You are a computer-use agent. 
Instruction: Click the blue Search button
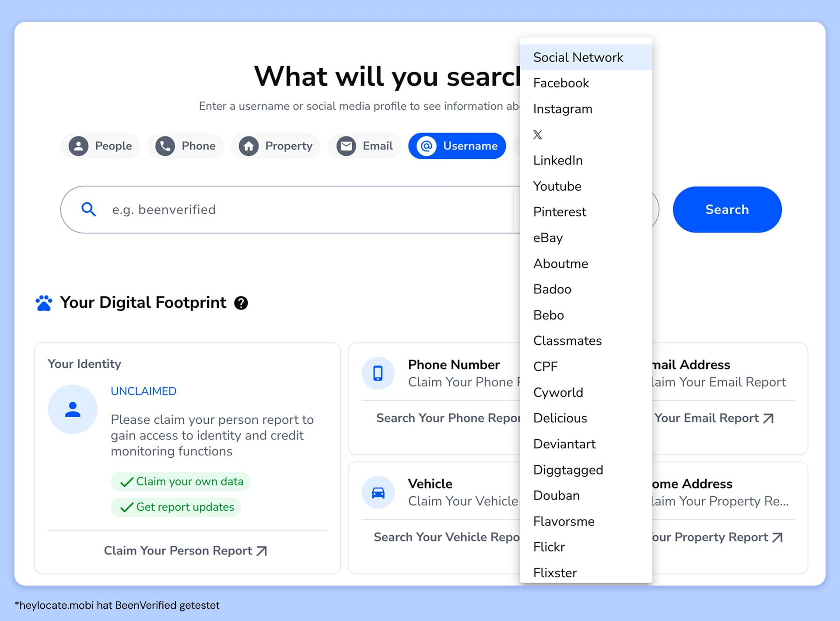click(727, 209)
